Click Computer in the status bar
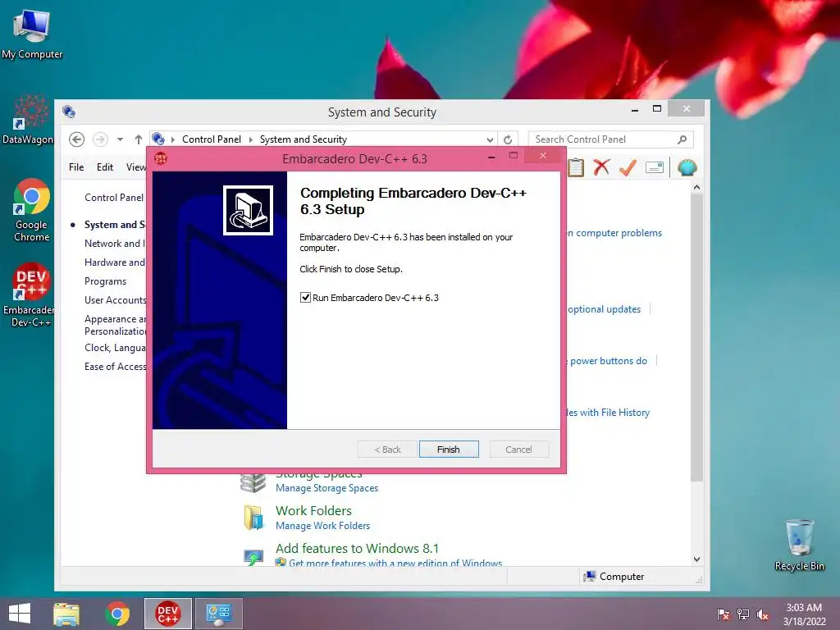This screenshot has width=840, height=630. coord(614,577)
